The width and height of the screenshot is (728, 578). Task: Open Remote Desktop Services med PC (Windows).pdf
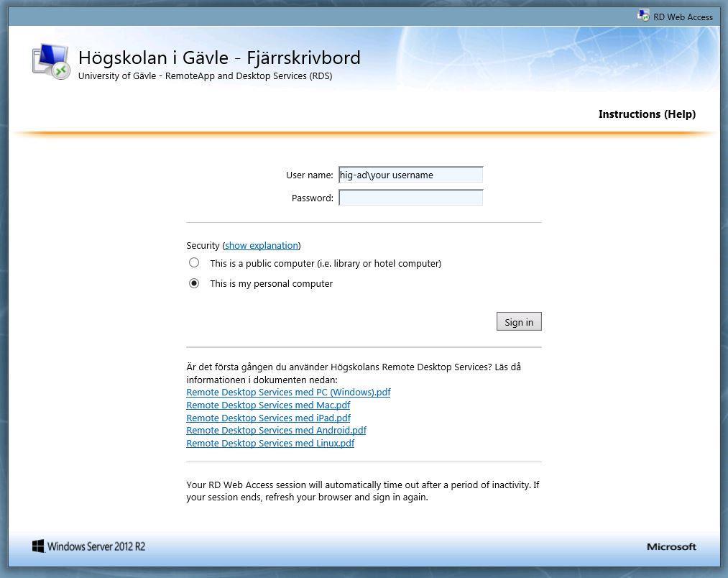click(x=288, y=392)
